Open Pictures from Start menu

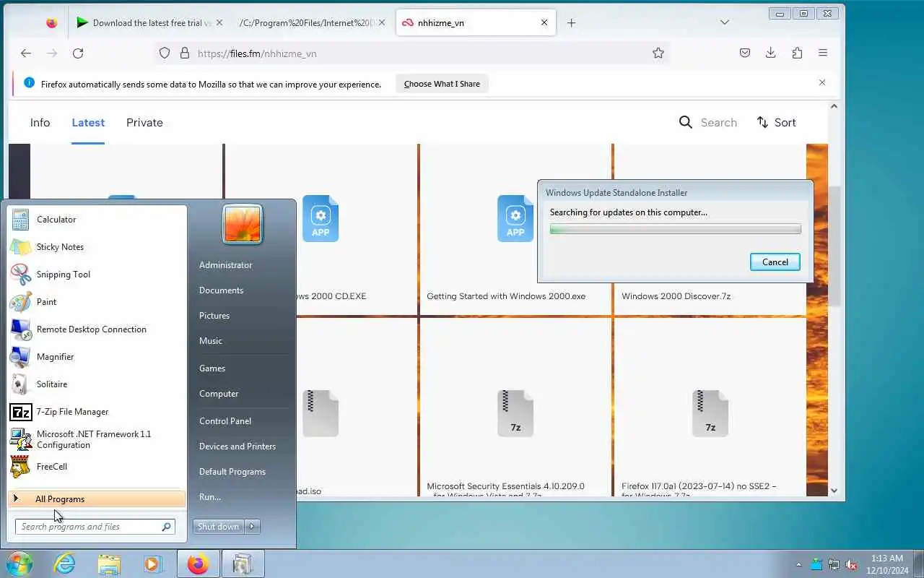pos(214,316)
